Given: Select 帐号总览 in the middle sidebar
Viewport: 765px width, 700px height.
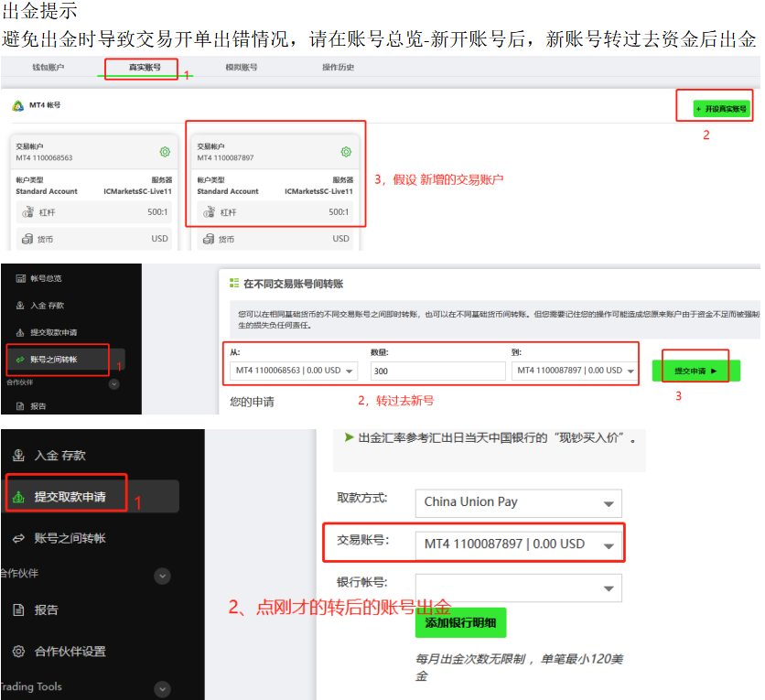Looking at the screenshot, I should (46, 278).
